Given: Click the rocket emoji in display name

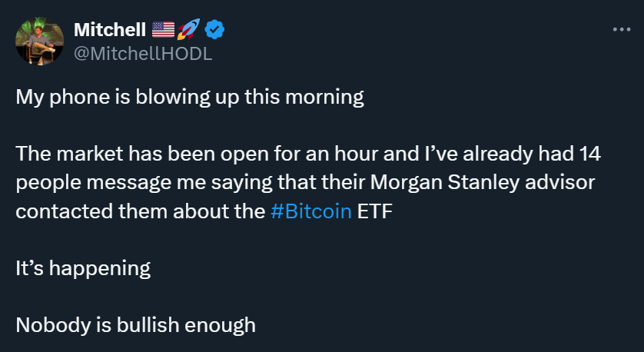Looking at the screenshot, I should (188, 31).
